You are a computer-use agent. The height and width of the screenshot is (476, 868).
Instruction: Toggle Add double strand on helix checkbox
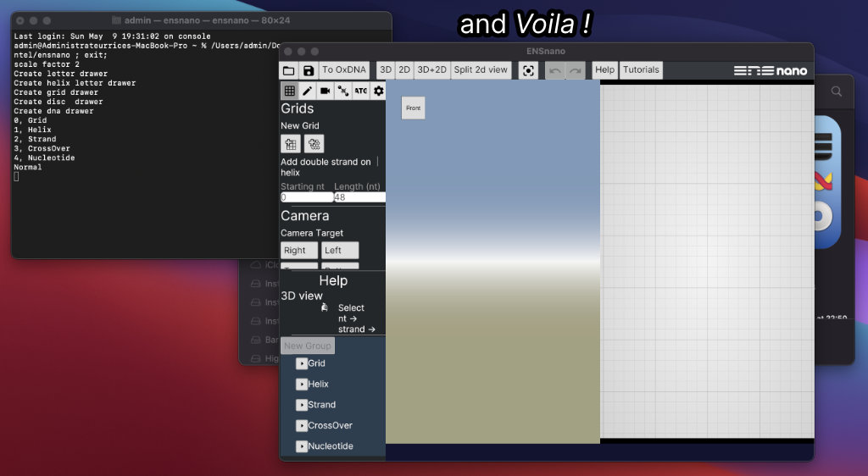[378, 162]
